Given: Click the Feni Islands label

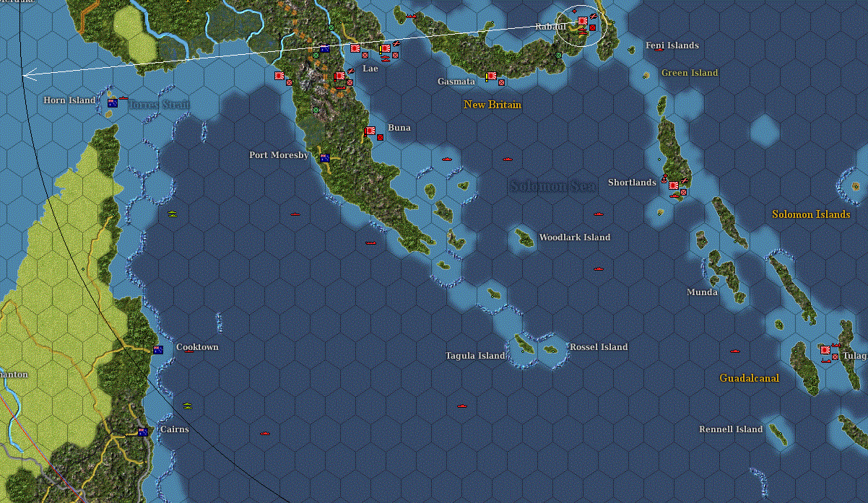Looking at the screenshot, I should (x=672, y=45).
